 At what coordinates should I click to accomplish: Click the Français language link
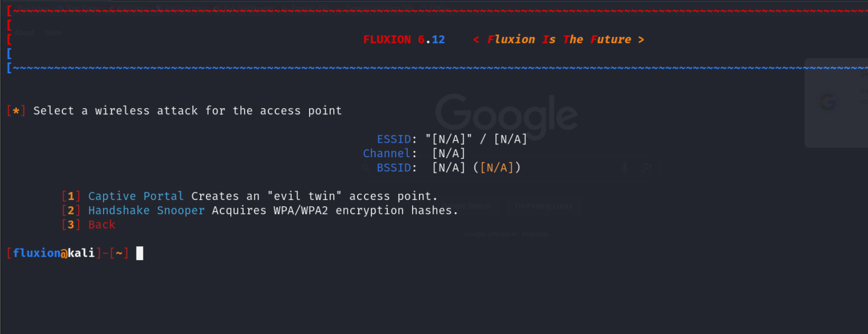(535, 234)
